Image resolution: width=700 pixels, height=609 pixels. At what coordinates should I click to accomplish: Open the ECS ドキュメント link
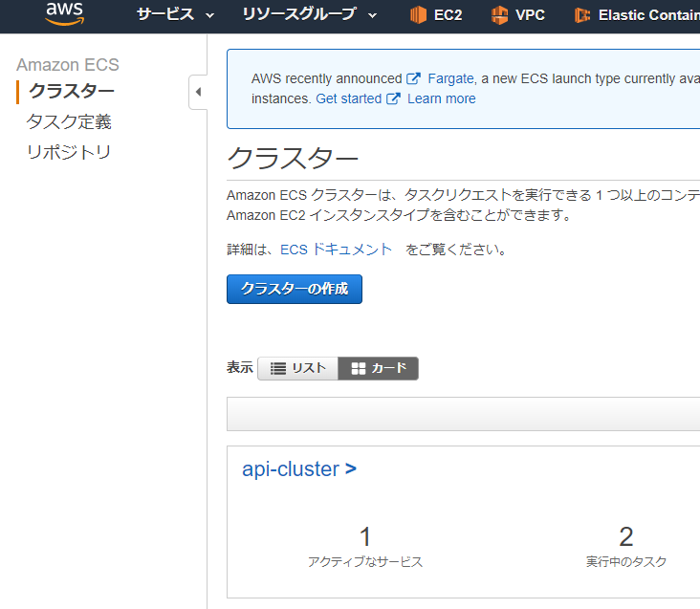336,249
